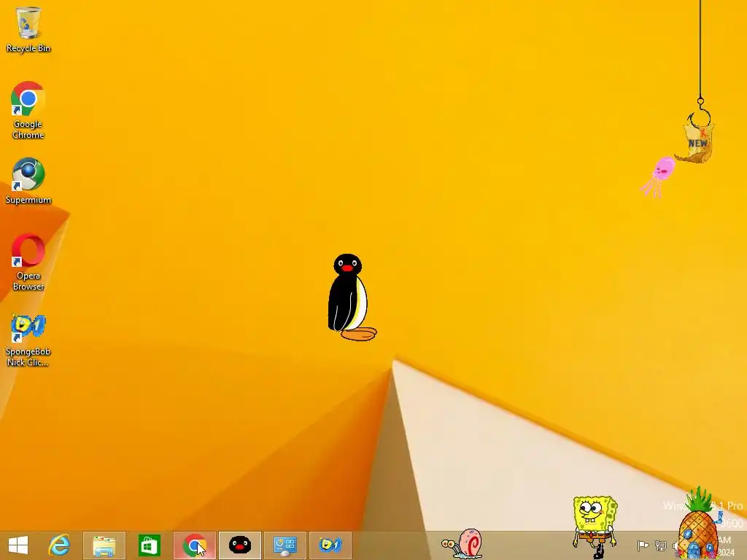Open the Windows Store taskbar icon
The width and height of the screenshot is (747, 560).
point(149,545)
